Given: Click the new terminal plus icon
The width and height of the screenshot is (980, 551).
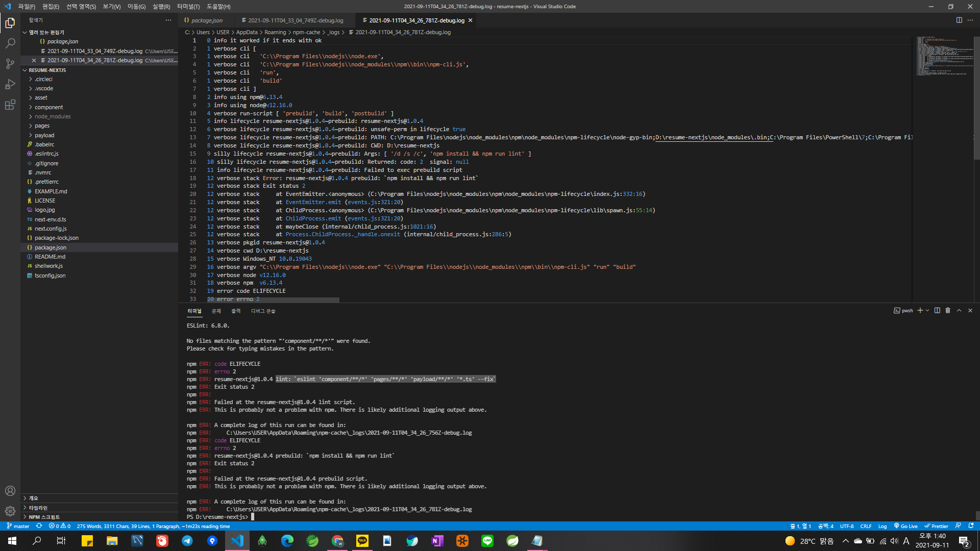Looking at the screenshot, I should [x=920, y=310].
